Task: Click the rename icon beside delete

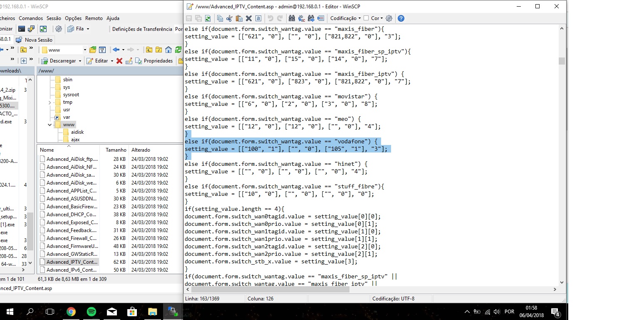Action: pyautogui.click(x=129, y=61)
